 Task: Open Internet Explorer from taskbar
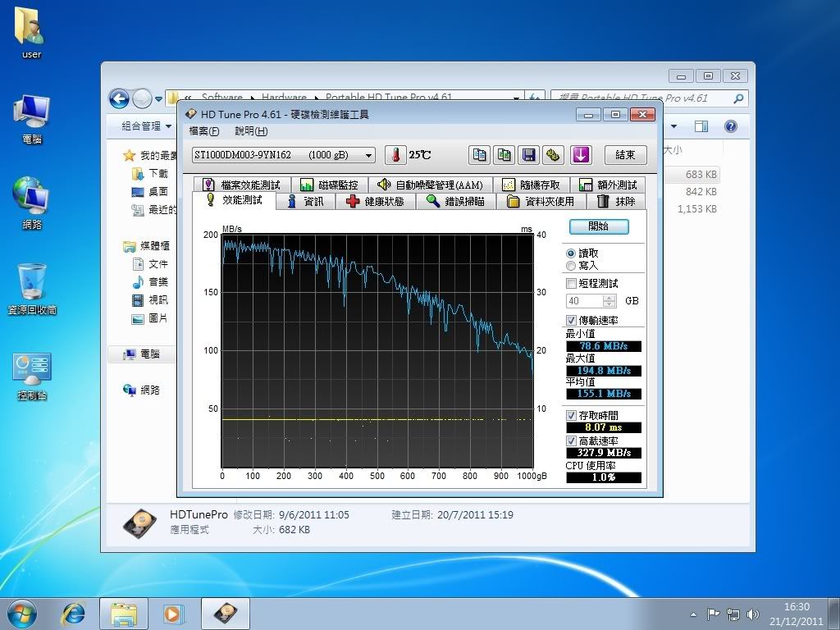73,614
